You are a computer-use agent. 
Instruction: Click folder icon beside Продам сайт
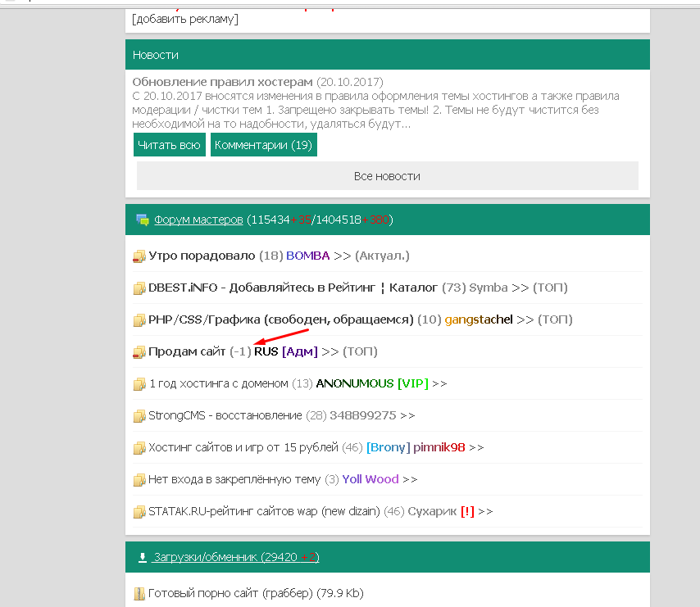(139, 352)
